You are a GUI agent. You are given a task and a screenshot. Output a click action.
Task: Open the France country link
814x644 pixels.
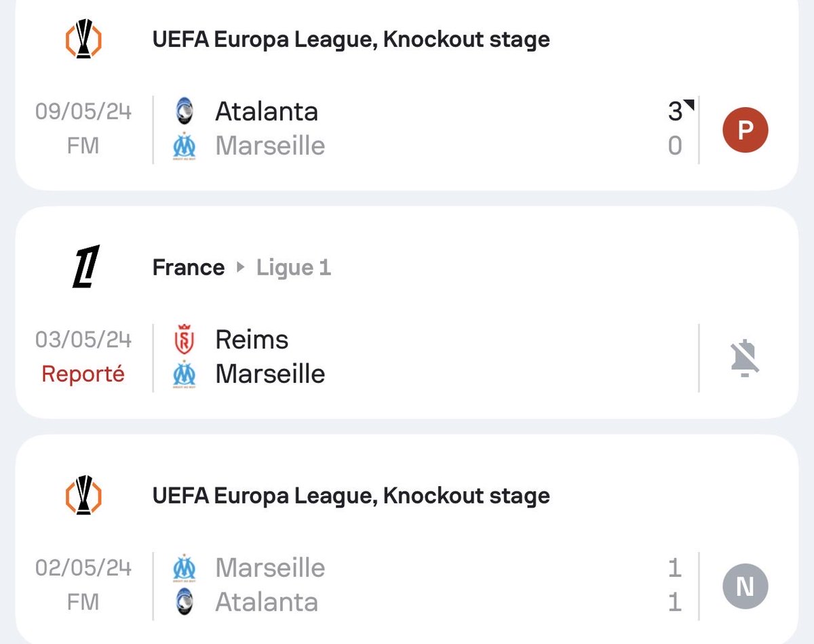189,267
